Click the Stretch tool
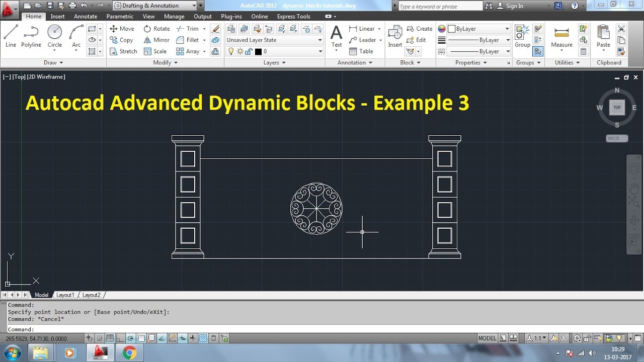Image resolution: width=644 pixels, height=362 pixels. click(123, 51)
